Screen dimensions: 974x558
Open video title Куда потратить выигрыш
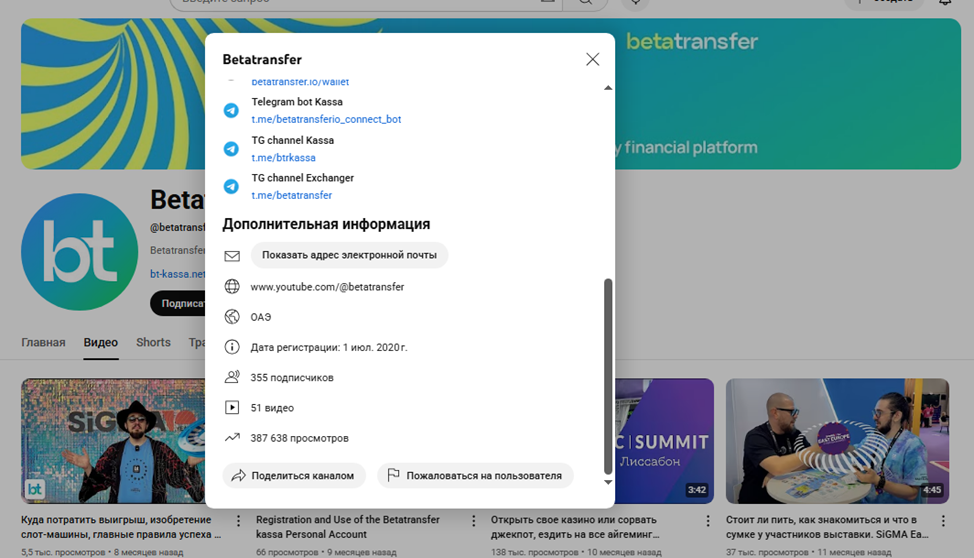pyautogui.click(x=121, y=527)
